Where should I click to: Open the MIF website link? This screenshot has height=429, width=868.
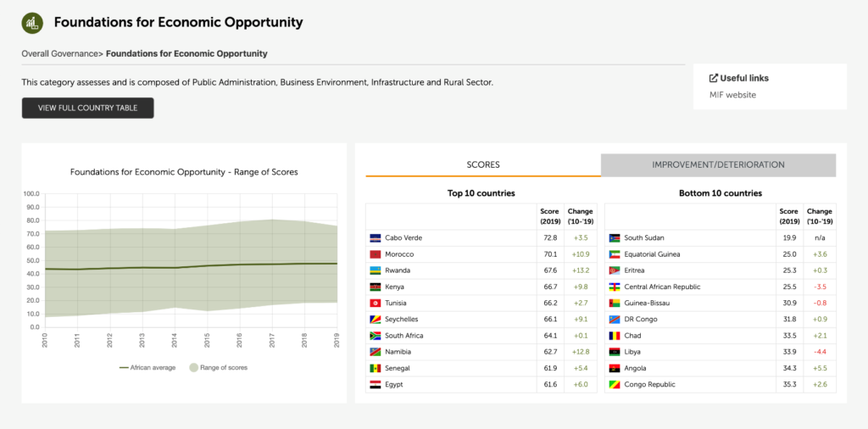732,95
